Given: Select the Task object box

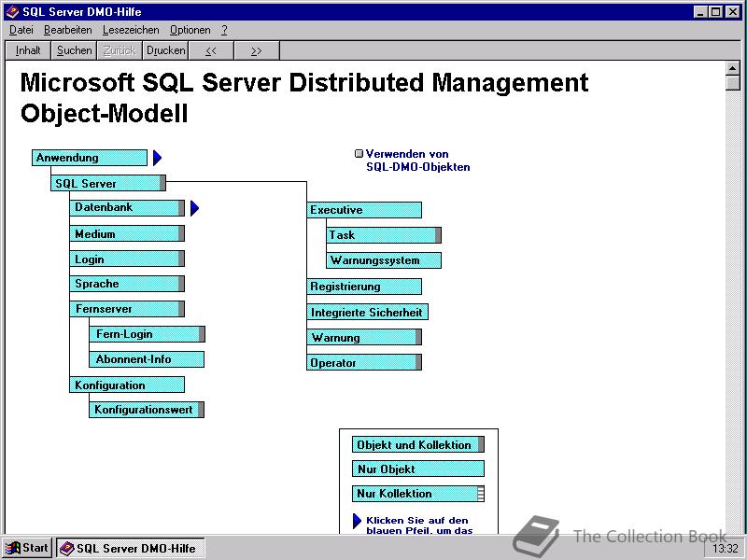Looking at the screenshot, I should (384, 235).
